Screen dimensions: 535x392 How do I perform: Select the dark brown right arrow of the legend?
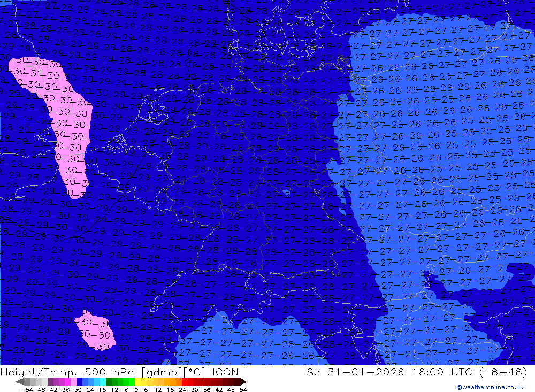[243, 382]
